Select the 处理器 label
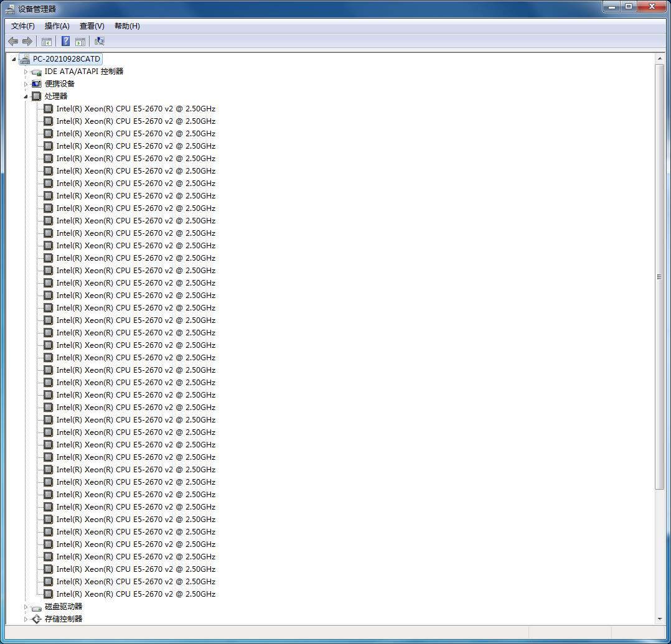This screenshot has height=644, width=671. coord(56,96)
